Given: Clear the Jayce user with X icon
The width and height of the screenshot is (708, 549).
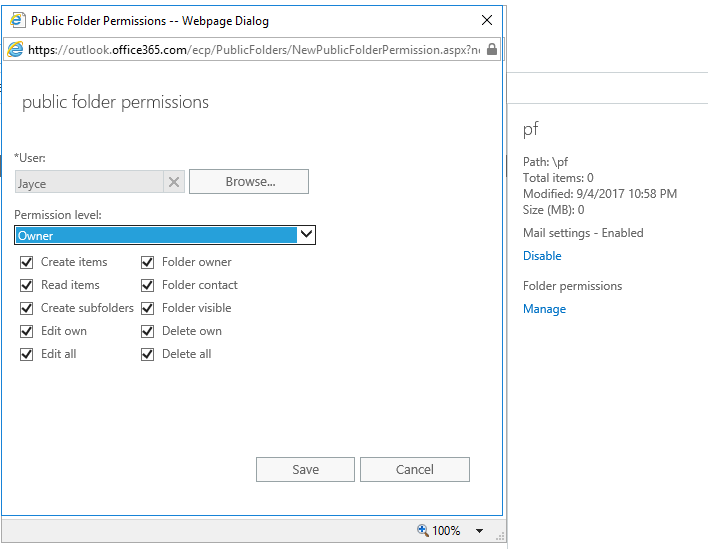Looking at the screenshot, I should (174, 182).
